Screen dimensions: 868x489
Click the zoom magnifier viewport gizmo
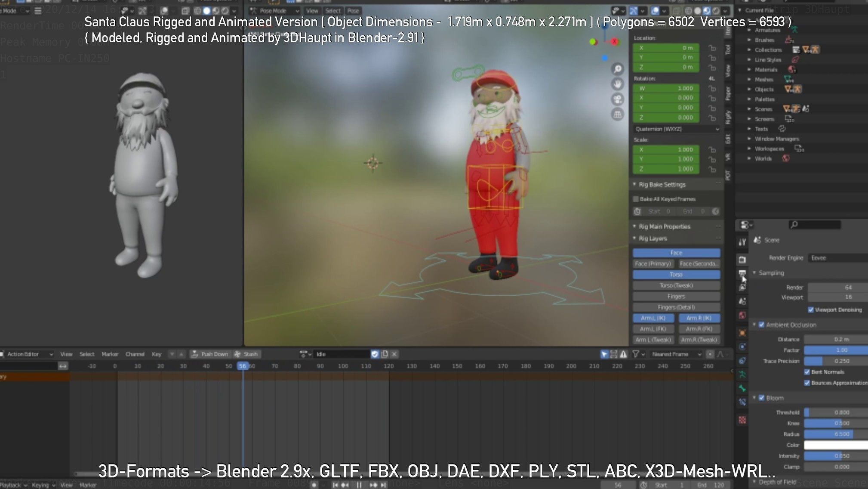click(x=618, y=69)
